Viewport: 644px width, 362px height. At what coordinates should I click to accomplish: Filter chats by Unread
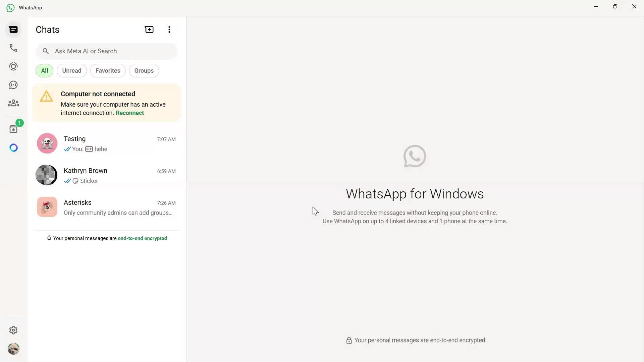pyautogui.click(x=71, y=70)
